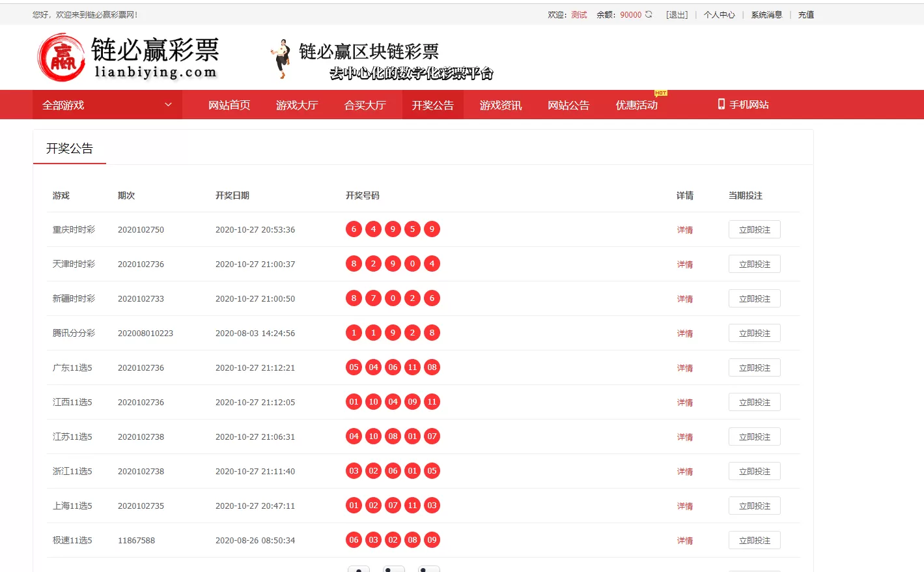The image size is (924, 572).
Task: Click ball 05 in 广东11选5 row
Action: click(x=354, y=367)
